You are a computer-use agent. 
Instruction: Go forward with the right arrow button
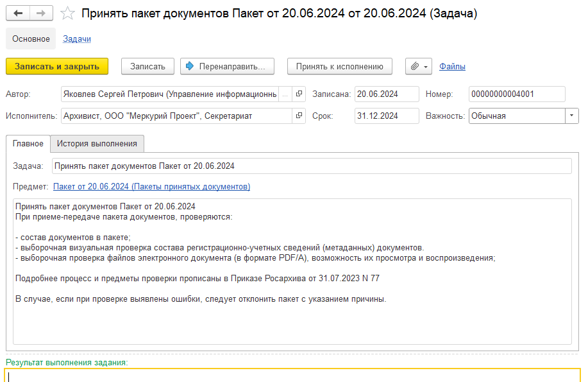click(41, 13)
